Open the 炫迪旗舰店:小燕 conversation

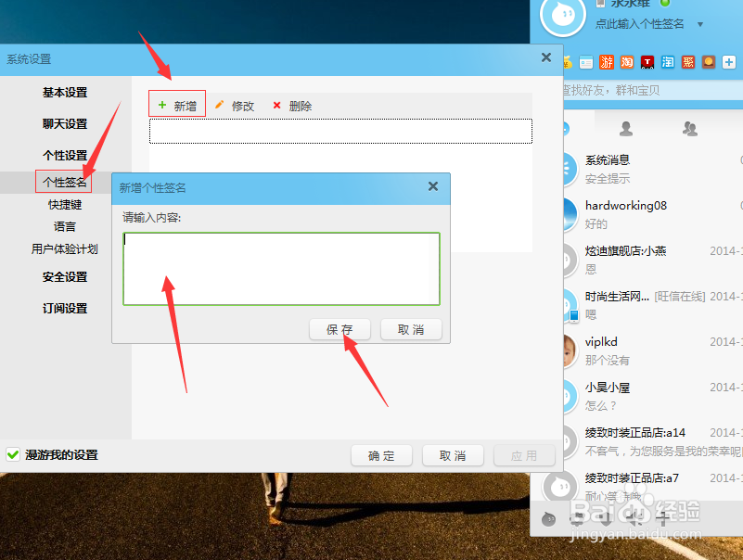coord(653,261)
